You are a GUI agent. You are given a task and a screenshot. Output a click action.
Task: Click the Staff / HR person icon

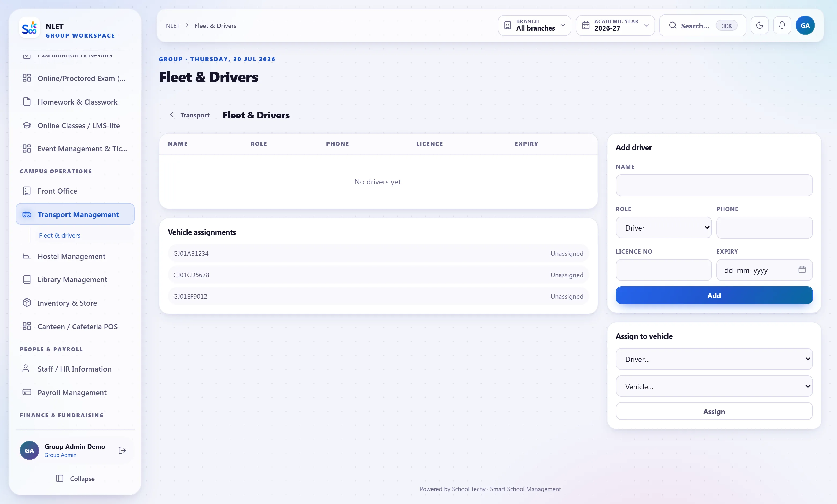(26, 369)
